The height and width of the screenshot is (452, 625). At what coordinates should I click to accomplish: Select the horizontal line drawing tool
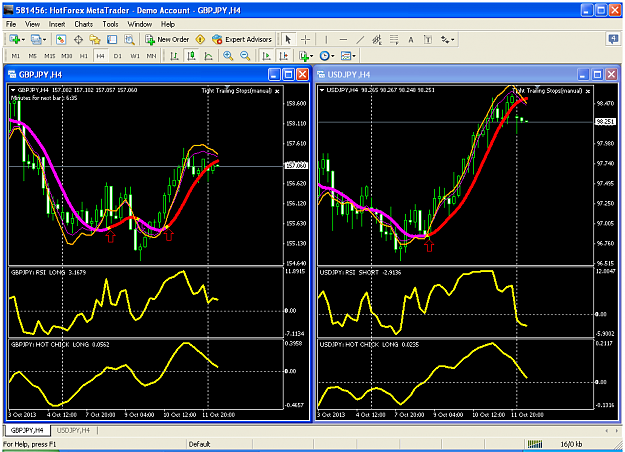coord(343,39)
